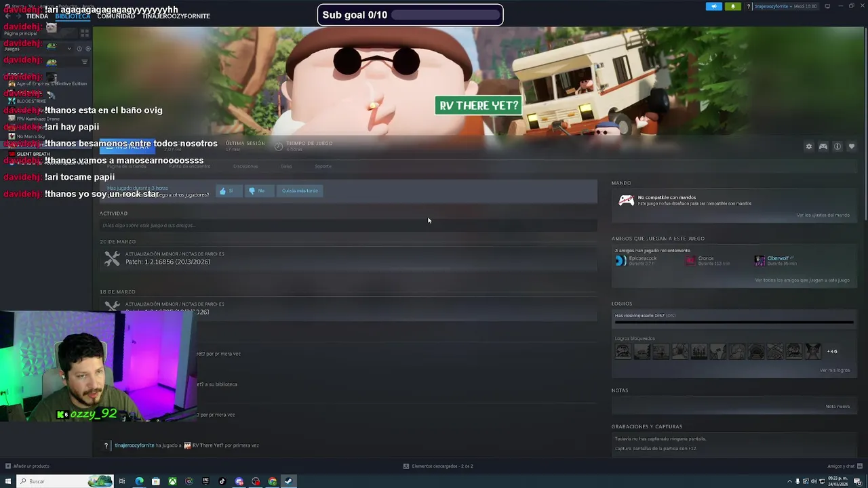Open Xbox app from taskbar
Screen dimensions: 868x488
(173, 481)
